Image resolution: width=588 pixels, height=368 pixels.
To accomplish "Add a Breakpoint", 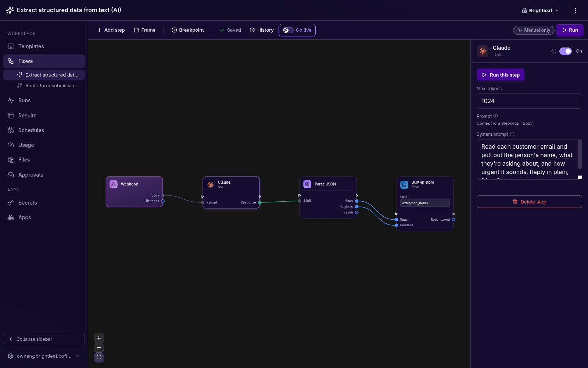I will point(188,30).
